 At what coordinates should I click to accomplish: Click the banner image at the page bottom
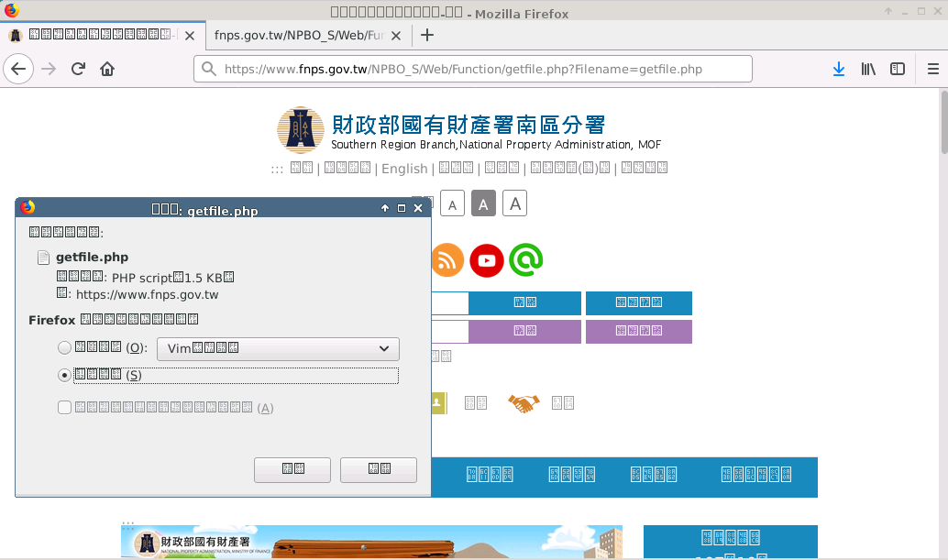click(372, 542)
